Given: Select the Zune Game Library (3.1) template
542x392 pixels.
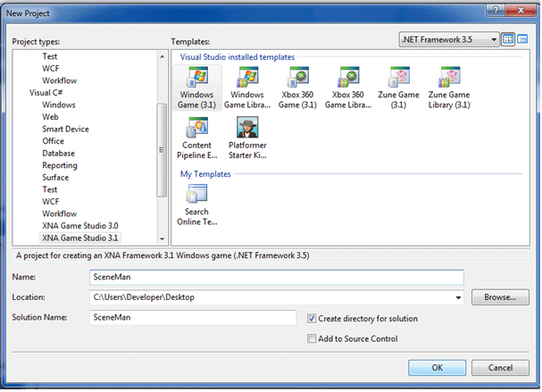Looking at the screenshot, I should coord(449,88).
